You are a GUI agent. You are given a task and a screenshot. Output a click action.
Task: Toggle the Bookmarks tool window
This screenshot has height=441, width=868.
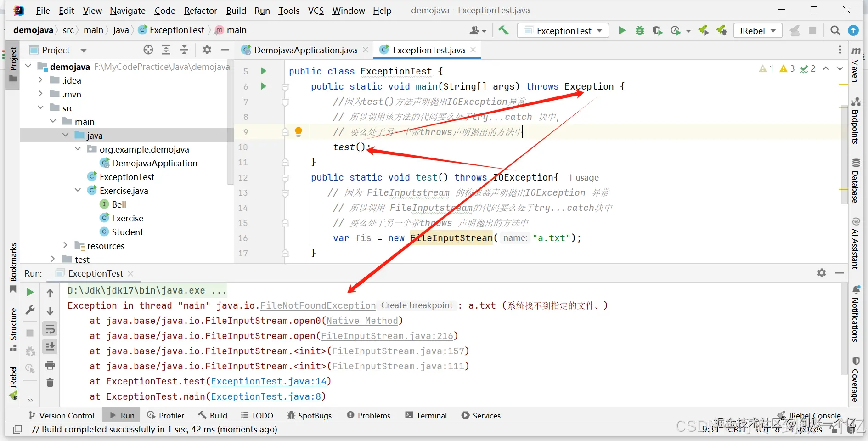(x=13, y=267)
